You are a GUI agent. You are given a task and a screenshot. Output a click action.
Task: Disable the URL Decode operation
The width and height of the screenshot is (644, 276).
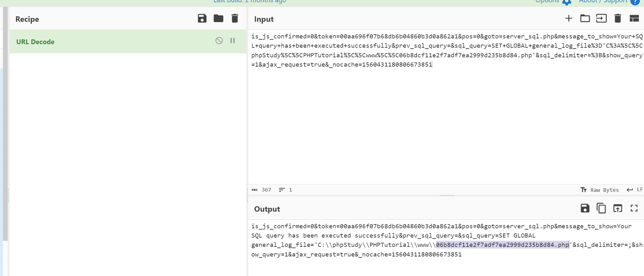pos(219,40)
